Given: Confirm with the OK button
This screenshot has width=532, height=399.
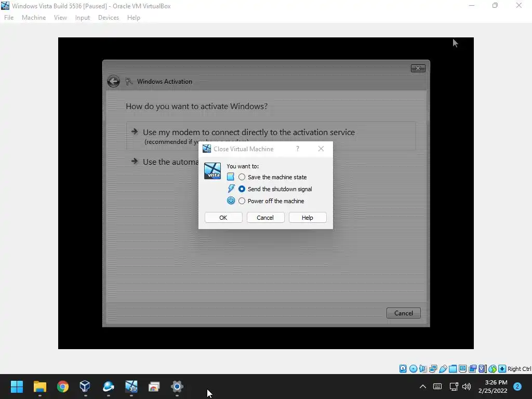Looking at the screenshot, I should tap(223, 218).
